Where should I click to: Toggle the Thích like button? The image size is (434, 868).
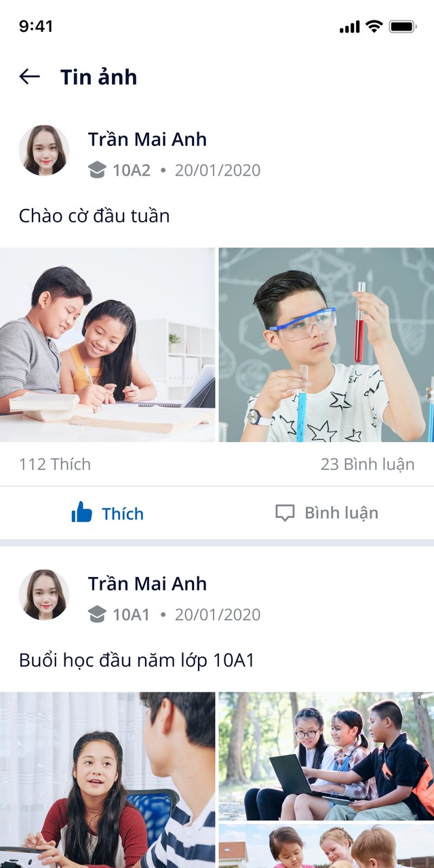pos(108,513)
